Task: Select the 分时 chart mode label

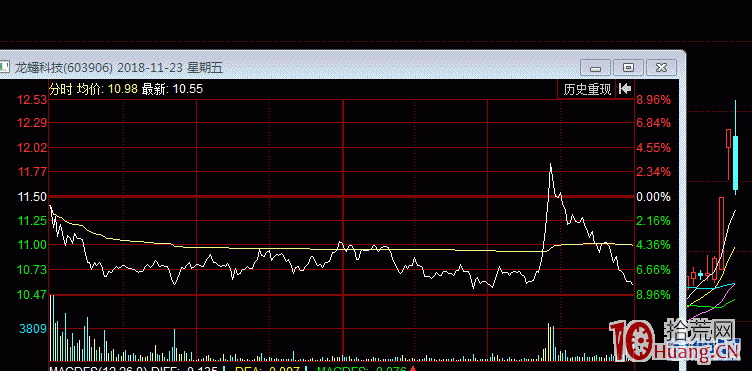Action: (61, 89)
